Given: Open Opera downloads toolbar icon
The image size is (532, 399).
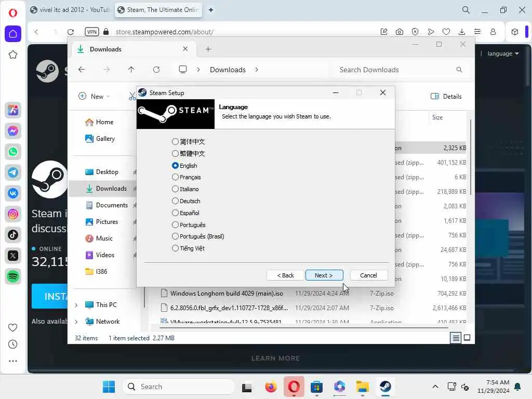Looking at the screenshot, I should coord(462,32).
